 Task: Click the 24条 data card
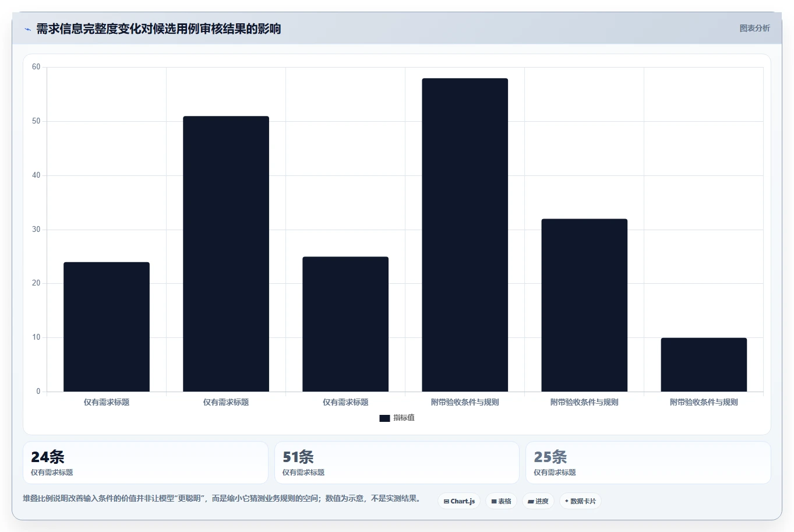click(x=146, y=463)
